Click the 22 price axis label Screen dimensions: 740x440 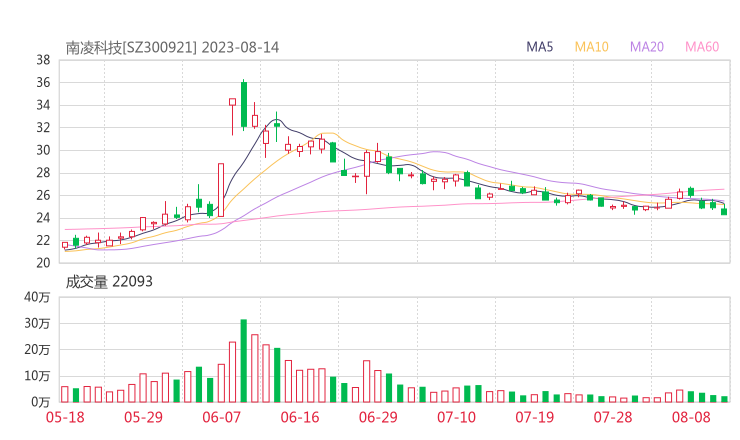tap(43, 240)
